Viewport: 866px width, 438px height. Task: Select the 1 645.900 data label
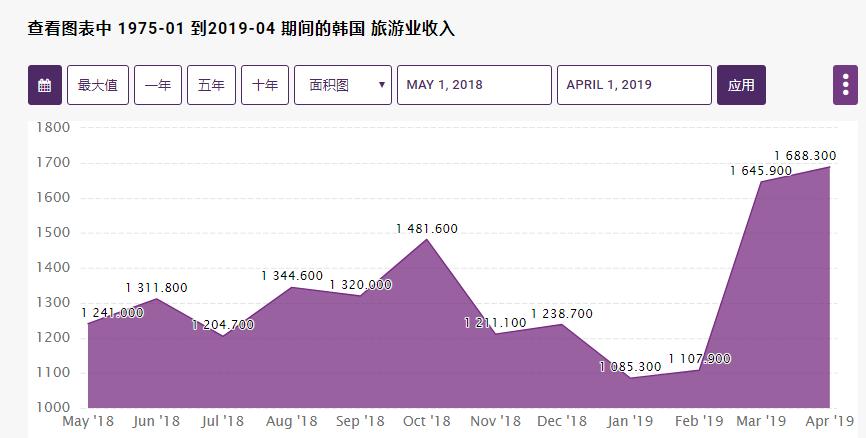(x=761, y=171)
